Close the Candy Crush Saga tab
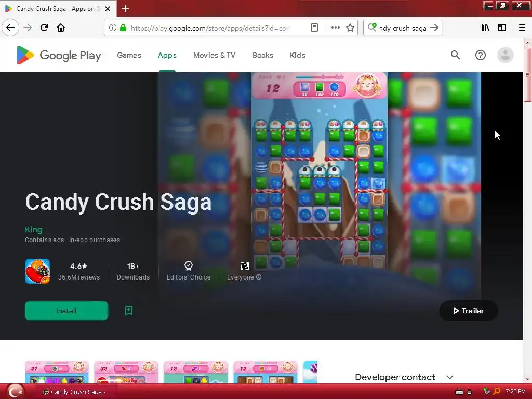Viewport: 532px width, 399px height. tap(108, 9)
